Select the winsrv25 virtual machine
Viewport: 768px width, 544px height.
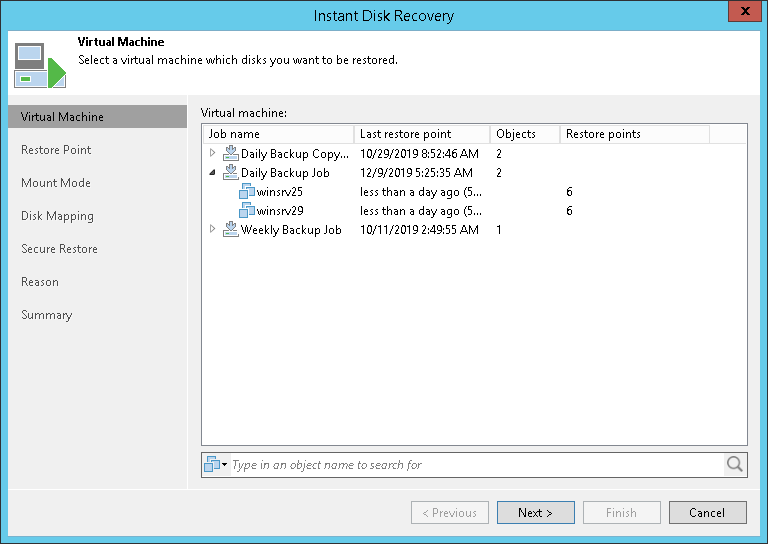[x=280, y=192]
